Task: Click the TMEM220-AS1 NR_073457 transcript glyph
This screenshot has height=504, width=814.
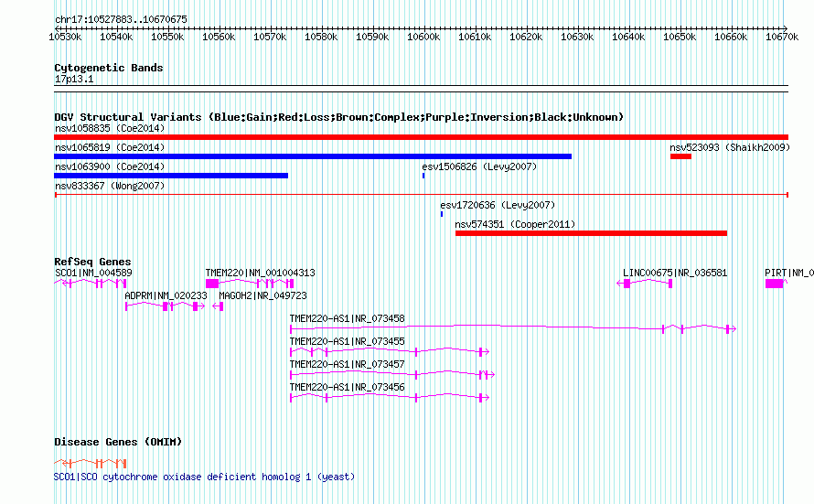Action: (x=392, y=374)
